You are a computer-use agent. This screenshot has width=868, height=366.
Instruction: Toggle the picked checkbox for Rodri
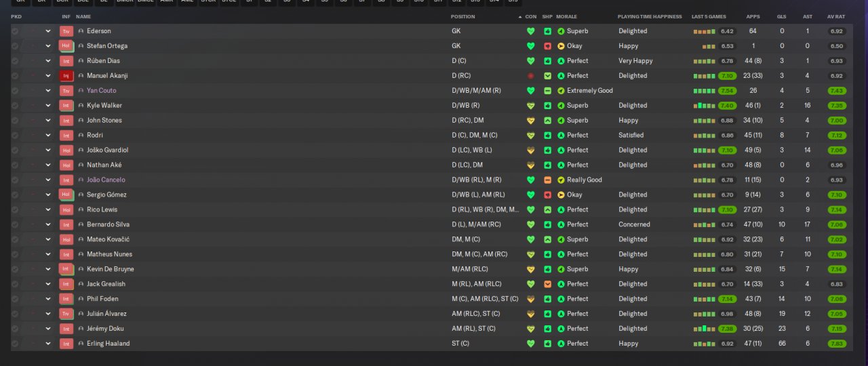tap(15, 136)
